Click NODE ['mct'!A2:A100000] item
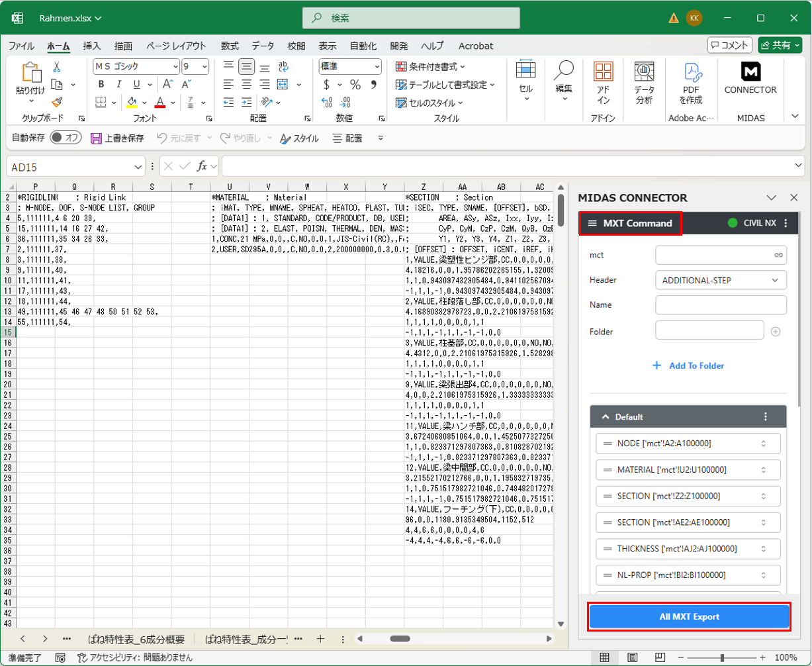 click(688, 444)
